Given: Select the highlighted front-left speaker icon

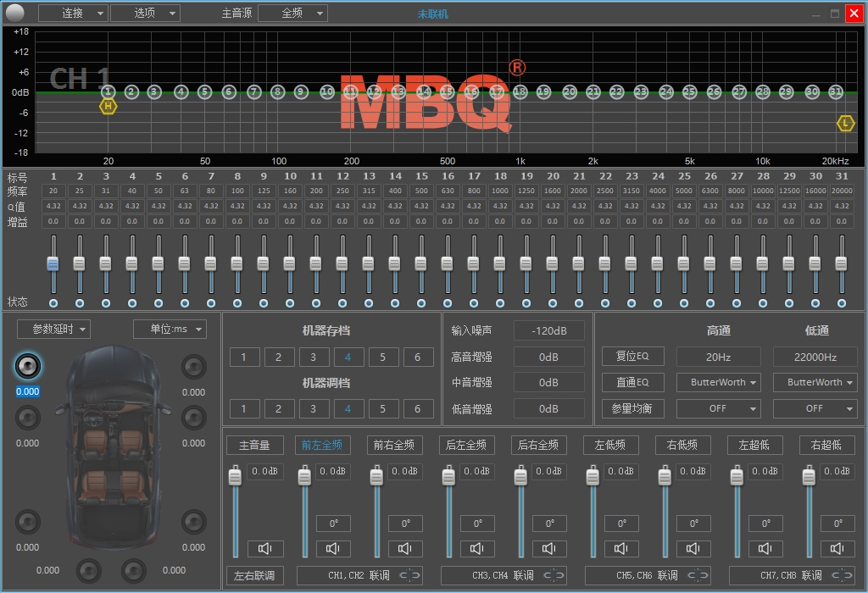Looking at the screenshot, I should (27, 366).
